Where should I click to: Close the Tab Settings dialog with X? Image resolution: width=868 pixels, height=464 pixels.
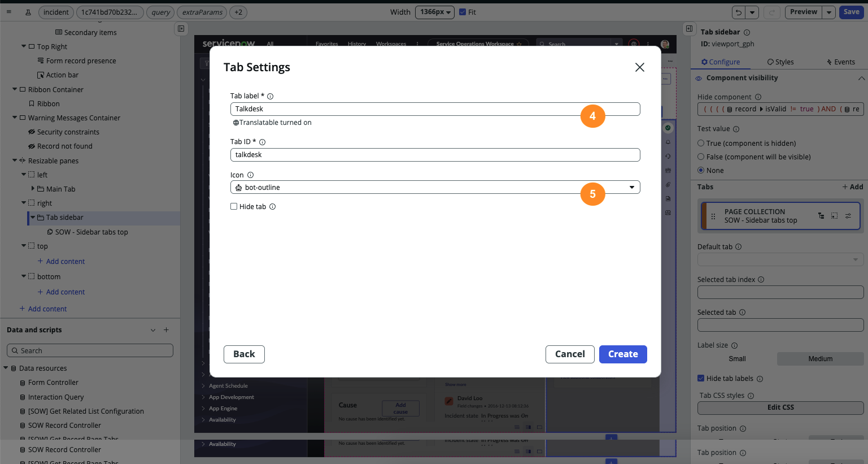click(x=639, y=67)
